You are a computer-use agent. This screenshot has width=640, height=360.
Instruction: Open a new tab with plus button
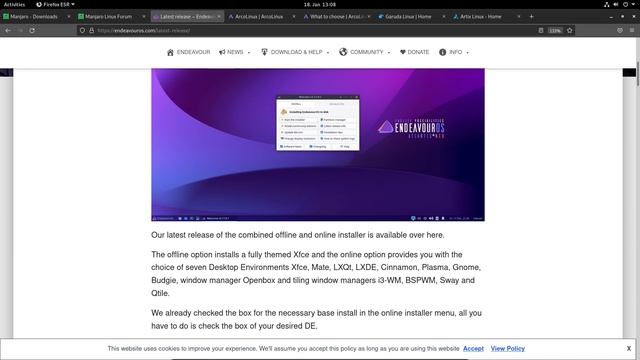tap(531, 17)
